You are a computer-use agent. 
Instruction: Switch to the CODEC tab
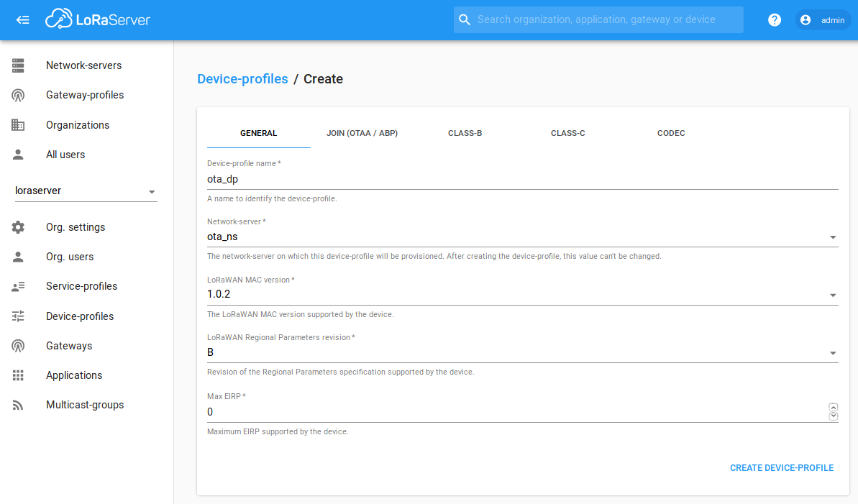pyautogui.click(x=670, y=132)
